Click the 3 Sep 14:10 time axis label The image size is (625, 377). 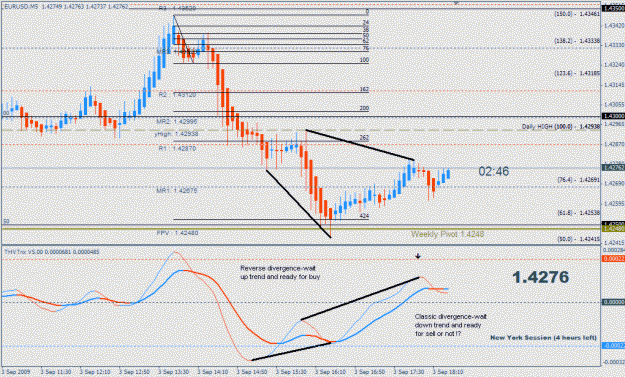212,372
